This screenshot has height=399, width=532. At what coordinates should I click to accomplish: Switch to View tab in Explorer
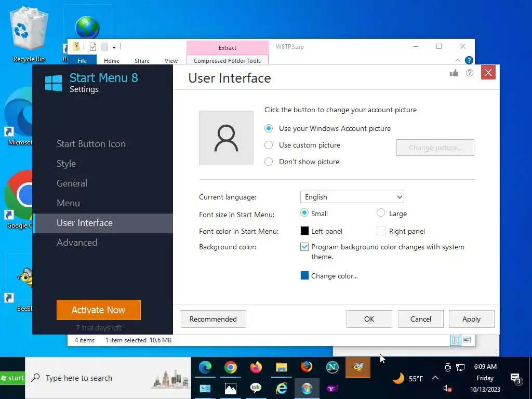click(171, 61)
